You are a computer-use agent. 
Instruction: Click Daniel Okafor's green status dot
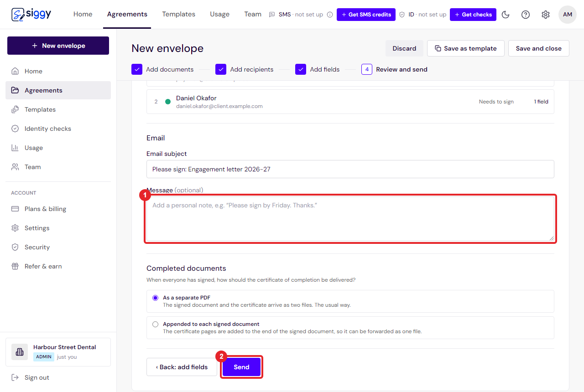coord(168,102)
